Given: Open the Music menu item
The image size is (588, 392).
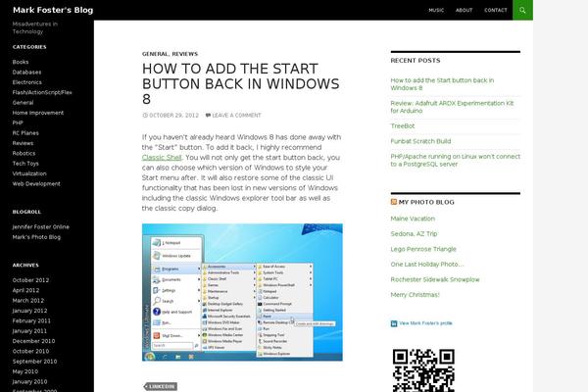Looking at the screenshot, I should 436,10.
